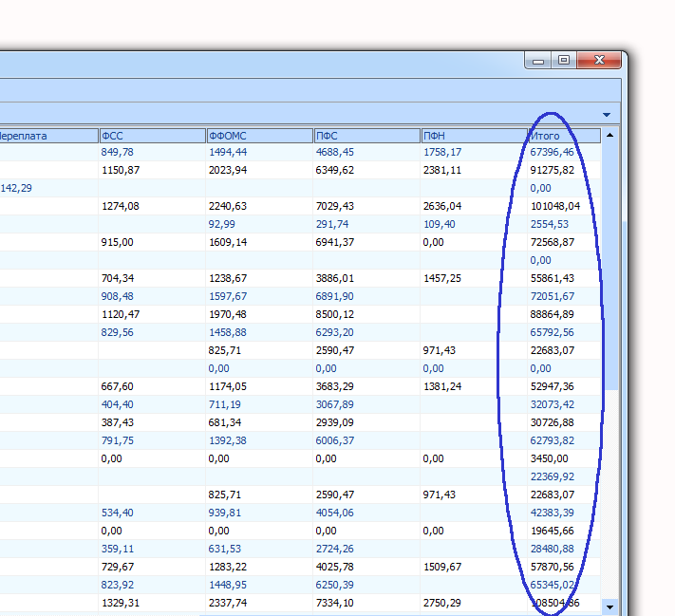Viewport: 675px width, 616px height.
Task: Select ФСС cell with value 1329,31
Action: point(152,603)
